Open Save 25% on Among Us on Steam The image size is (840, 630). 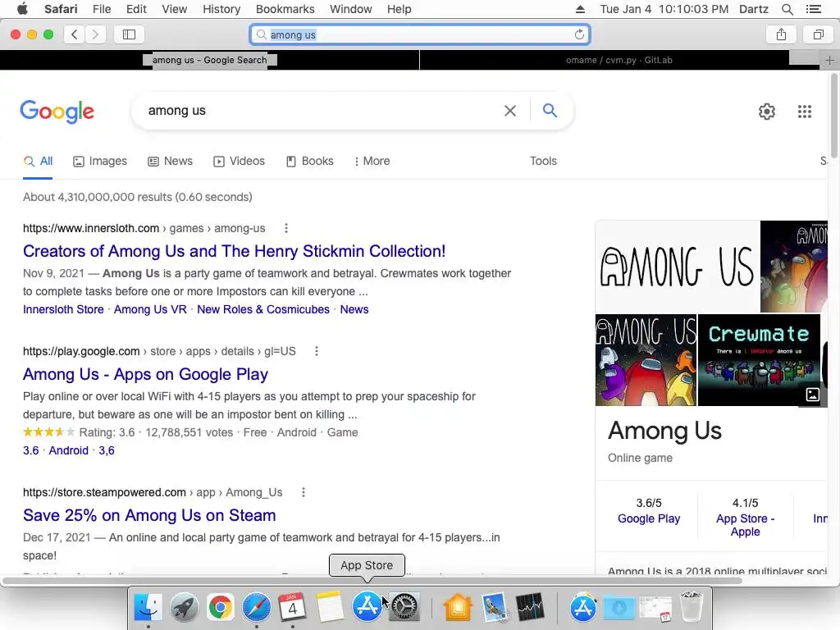point(149,515)
